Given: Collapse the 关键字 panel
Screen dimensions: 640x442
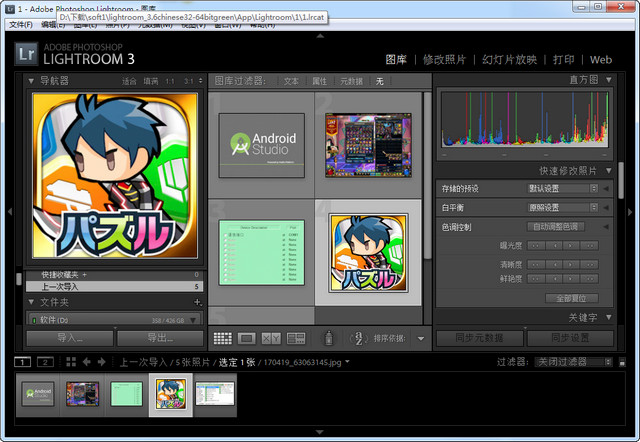Looking at the screenshot, I should (x=609, y=317).
